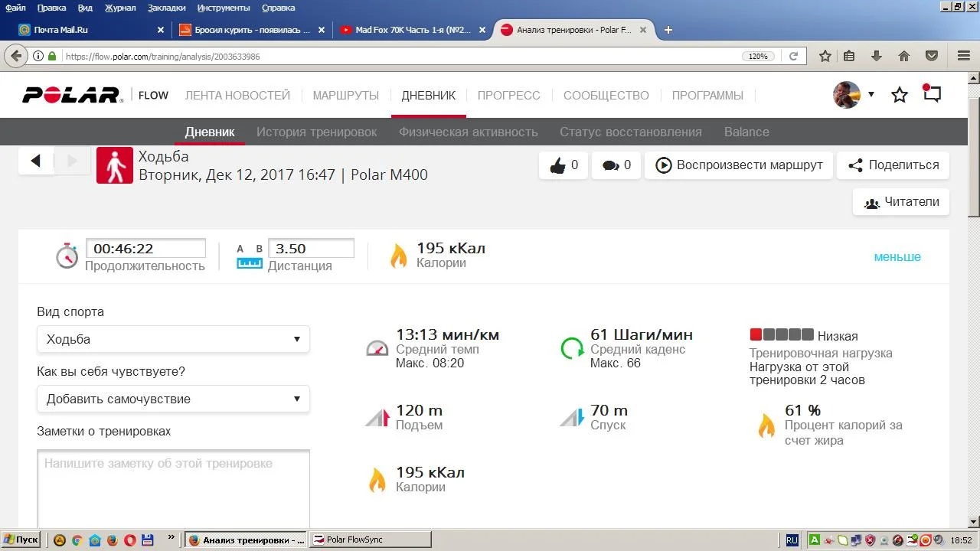Click the descent Спуск icon
The image size is (980, 551).
[x=572, y=417]
